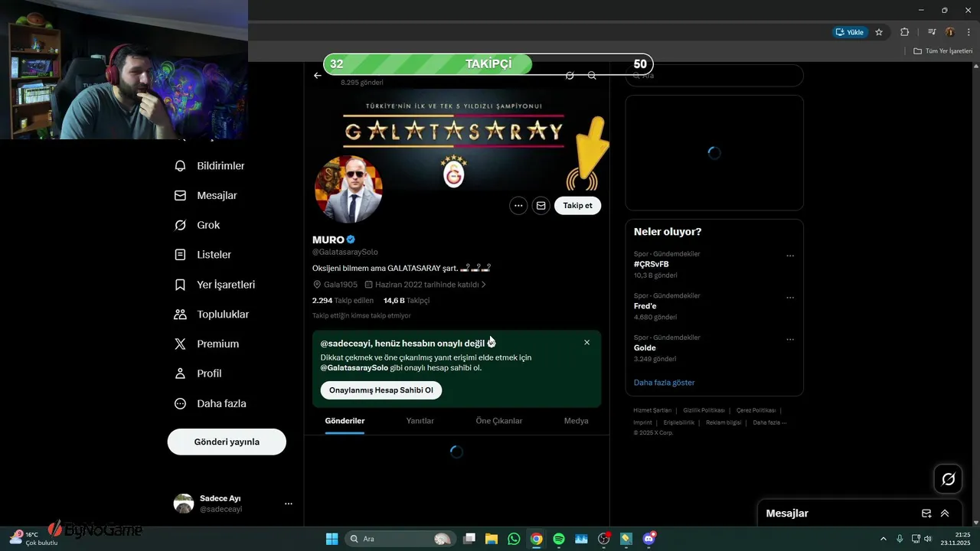Click the Takip et follow button
Image resolution: width=980 pixels, height=551 pixels.
click(578, 205)
